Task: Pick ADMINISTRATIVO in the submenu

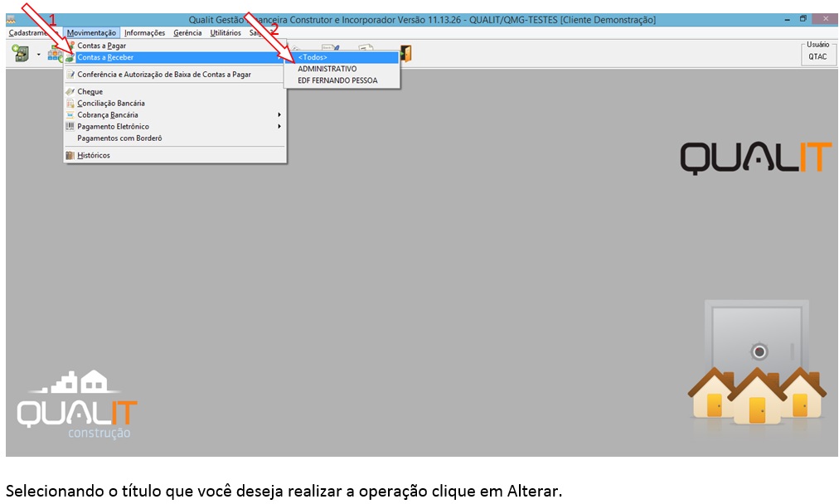Action: (342, 69)
